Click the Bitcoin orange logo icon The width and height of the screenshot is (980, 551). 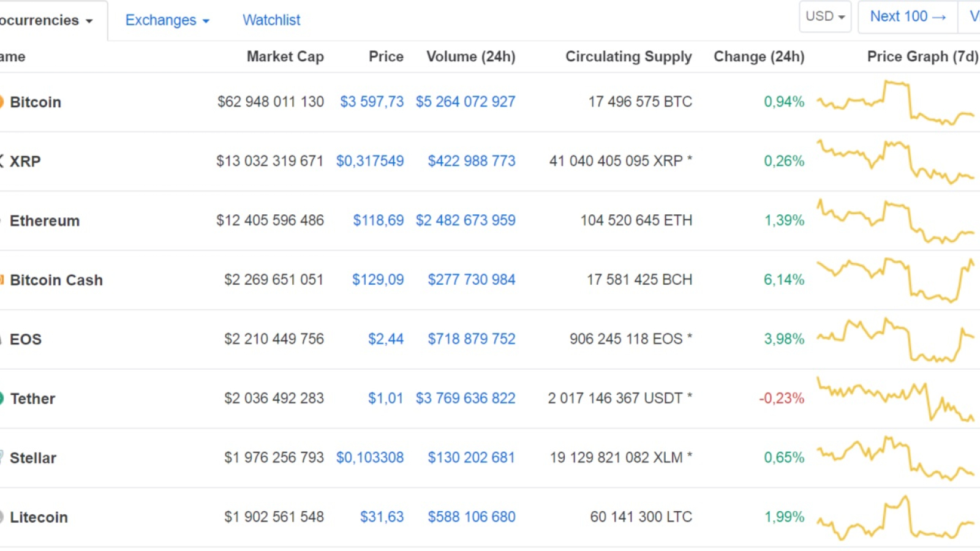click(x=2, y=102)
